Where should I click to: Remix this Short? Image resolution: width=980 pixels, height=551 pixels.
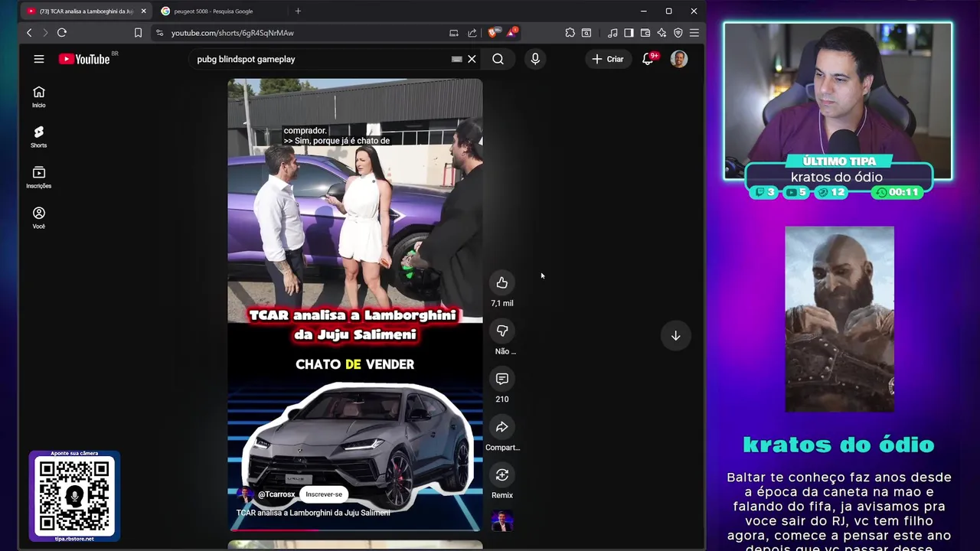[x=502, y=475]
